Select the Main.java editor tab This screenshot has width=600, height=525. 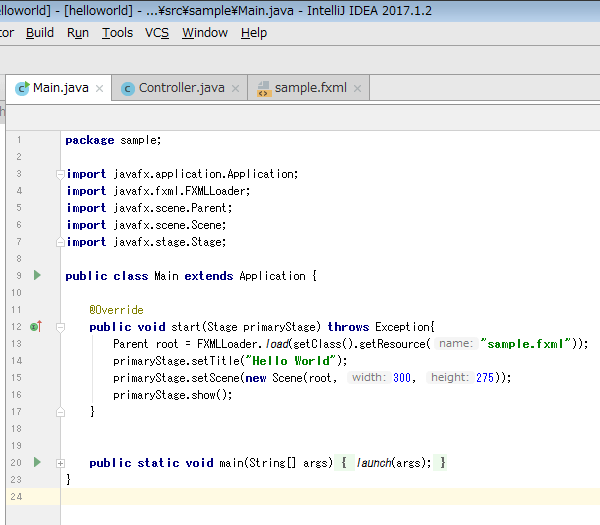click(59, 88)
